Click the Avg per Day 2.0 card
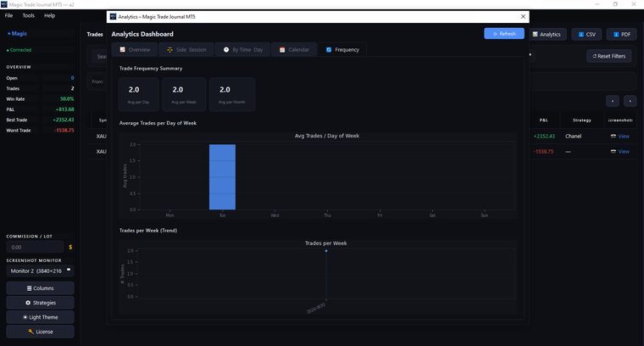This screenshot has width=644, height=346. pos(138,94)
